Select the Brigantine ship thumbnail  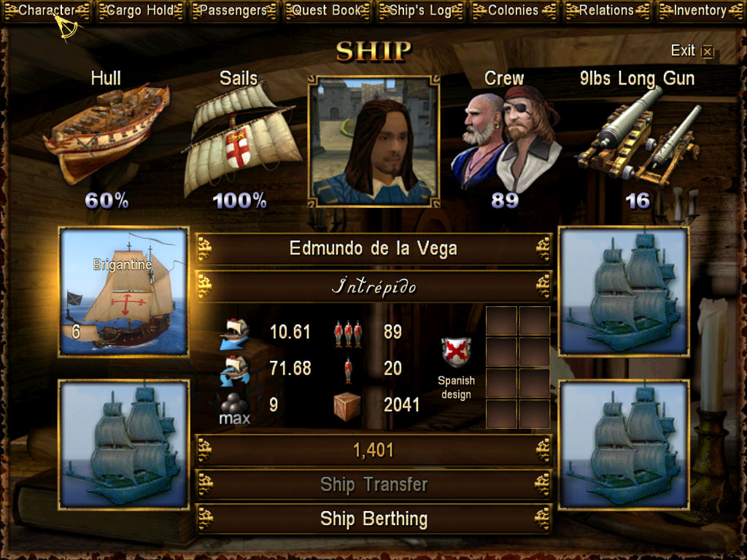click(x=124, y=292)
